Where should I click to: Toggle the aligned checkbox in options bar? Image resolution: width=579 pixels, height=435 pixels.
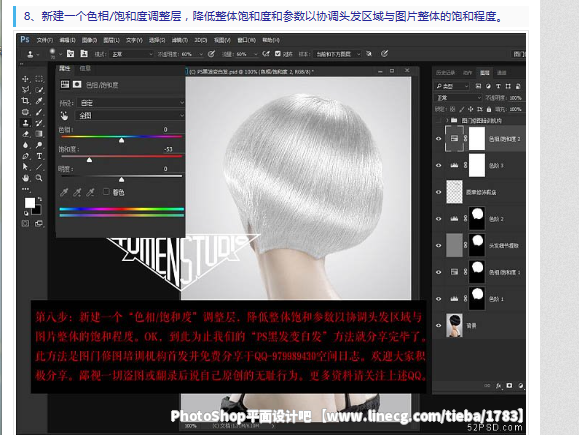(278, 54)
